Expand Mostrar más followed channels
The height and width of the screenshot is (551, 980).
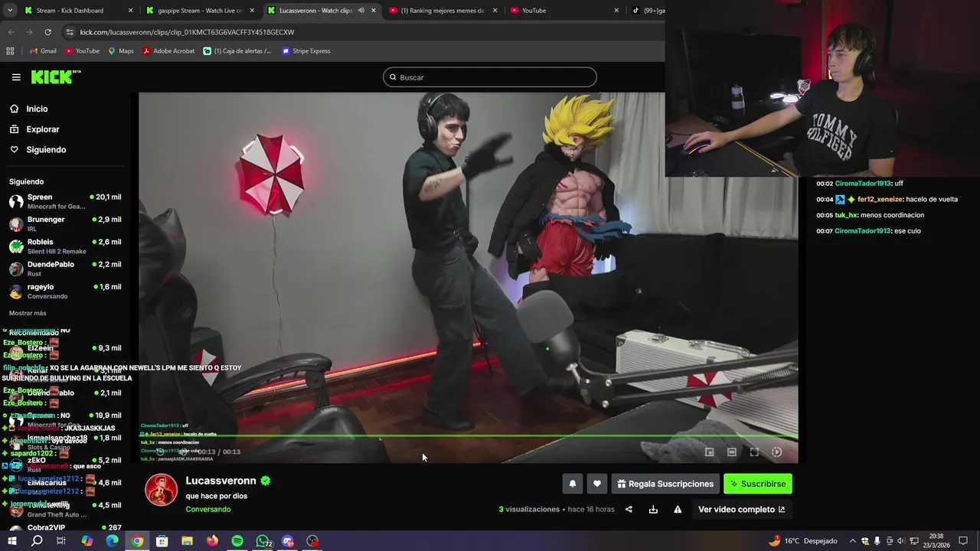(28, 313)
